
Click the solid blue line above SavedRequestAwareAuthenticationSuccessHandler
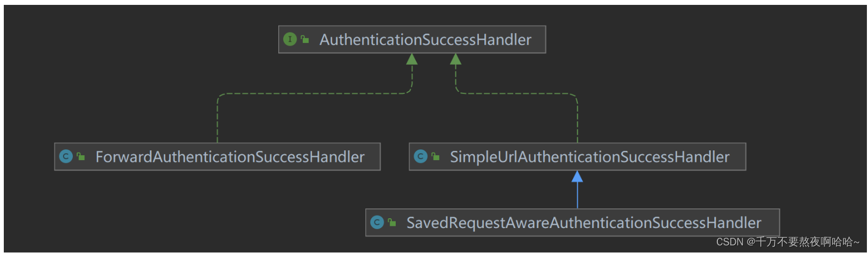tap(577, 197)
